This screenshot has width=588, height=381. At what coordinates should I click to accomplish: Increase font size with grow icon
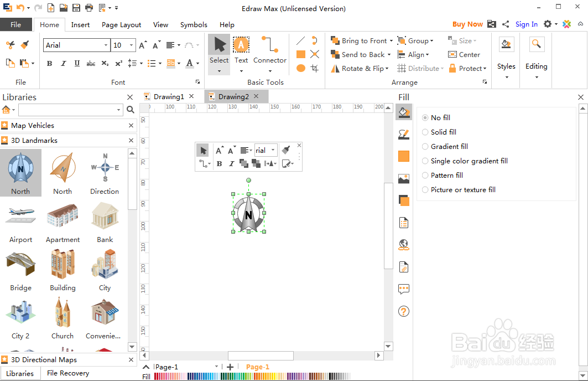point(143,45)
